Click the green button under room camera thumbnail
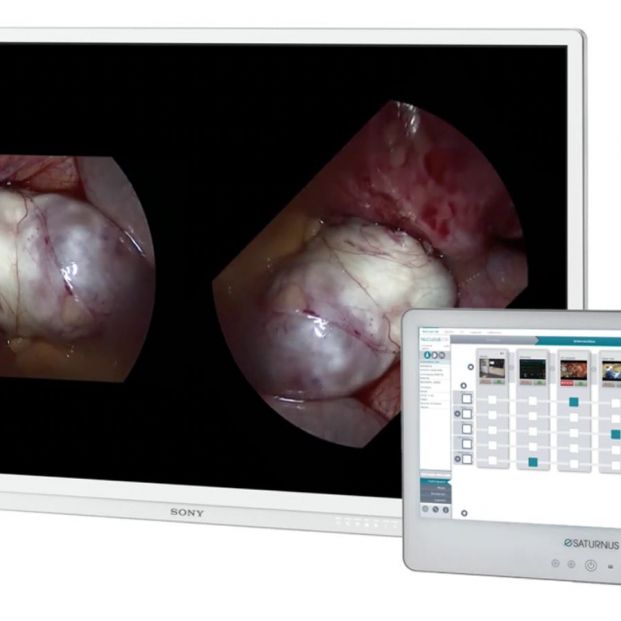 (499, 382)
